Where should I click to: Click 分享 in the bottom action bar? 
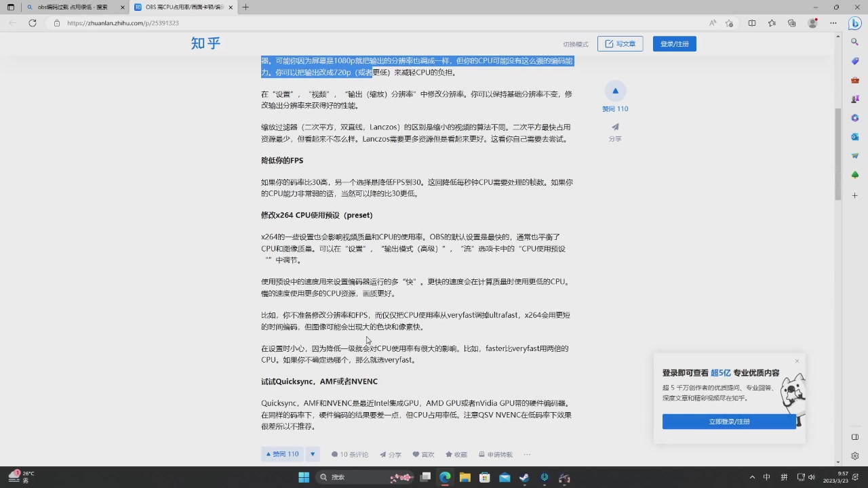[x=391, y=455]
